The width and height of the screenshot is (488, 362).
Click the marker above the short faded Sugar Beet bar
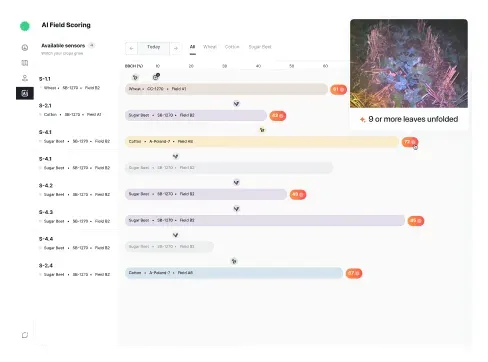coord(176,235)
